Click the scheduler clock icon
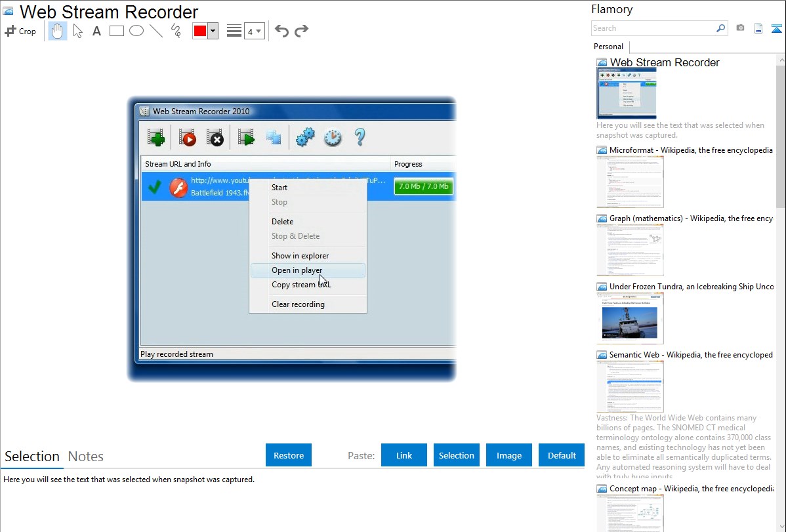 pos(333,137)
